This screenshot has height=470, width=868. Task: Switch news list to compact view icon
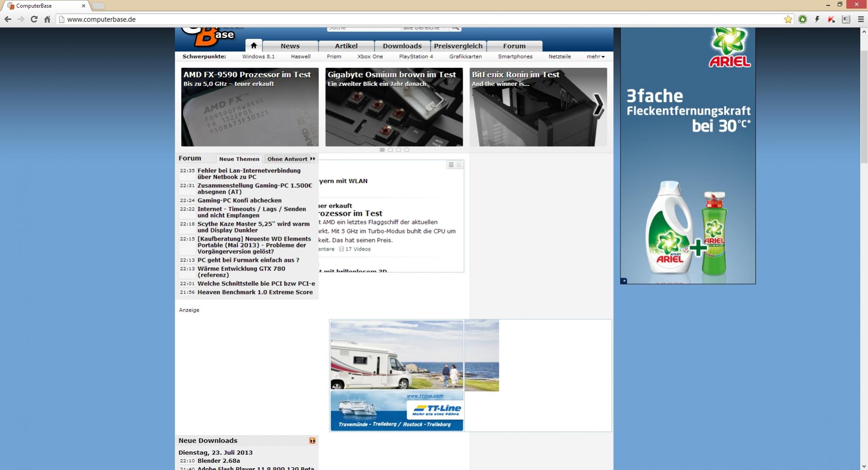[459, 165]
